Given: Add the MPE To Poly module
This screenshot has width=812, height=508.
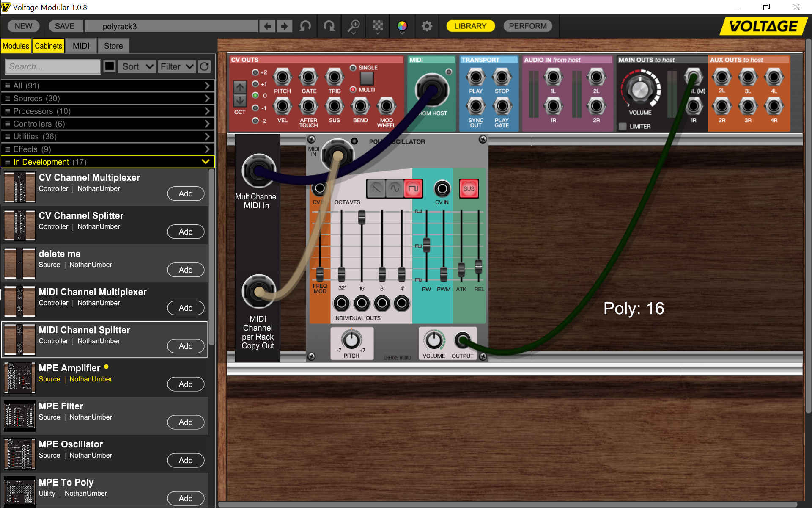Looking at the screenshot, I should pos(186,498).
